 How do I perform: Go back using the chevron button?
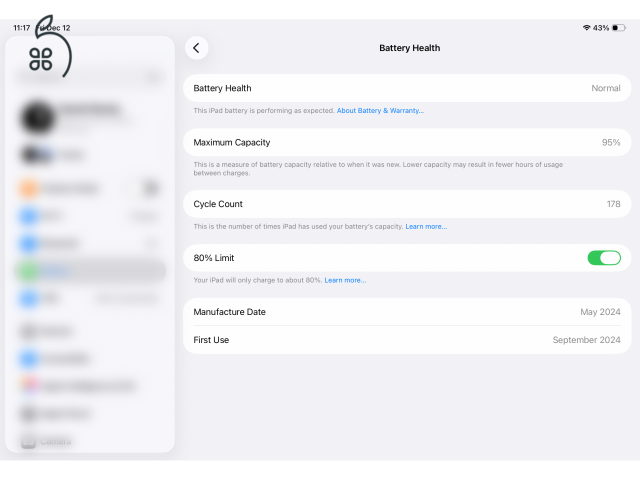196,48
